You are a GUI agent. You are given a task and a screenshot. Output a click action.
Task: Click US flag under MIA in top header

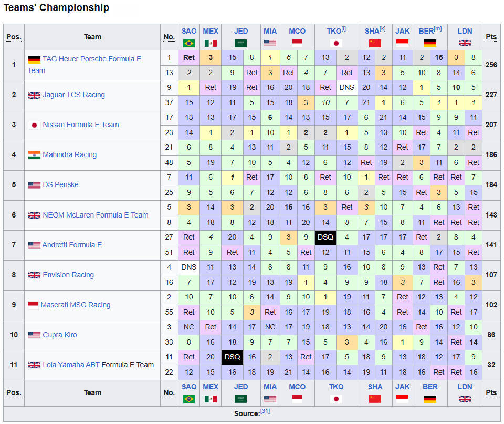pyautogui.click(x=270, y=43)
